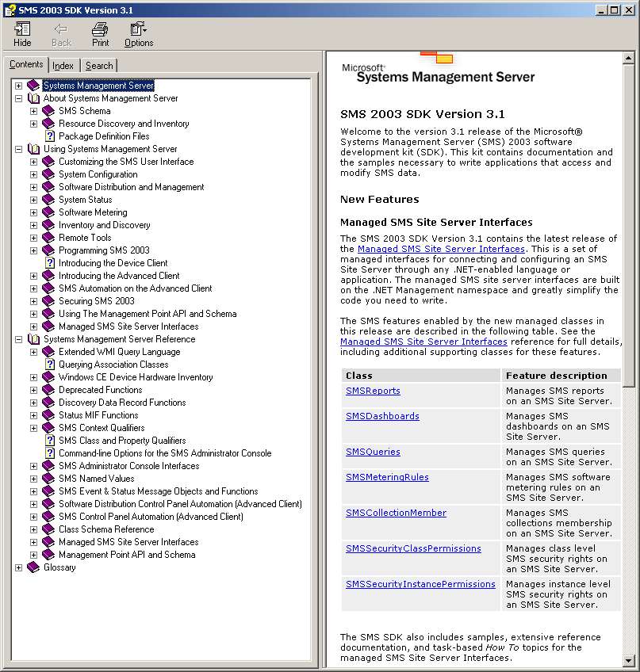Click the book icon beside System Configuration

[48, 174]
